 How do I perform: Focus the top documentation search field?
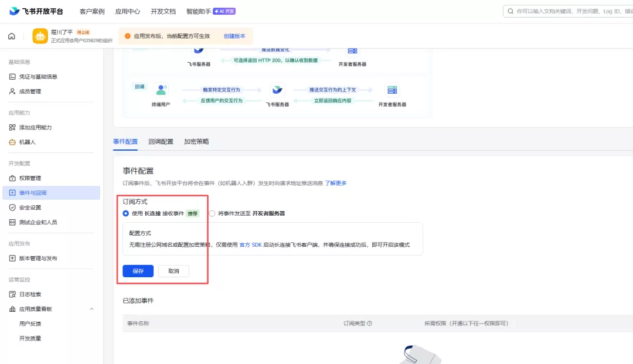[568, 11]
